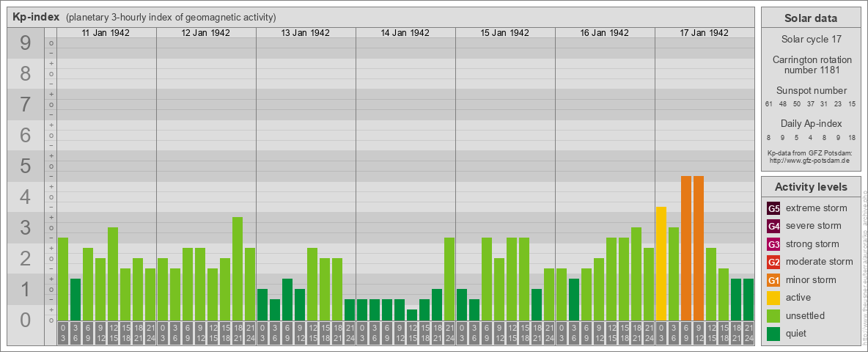This screenshot has width=868, height=352.
Task: Click the Kp-index chart title
Action: click(36, 17)
